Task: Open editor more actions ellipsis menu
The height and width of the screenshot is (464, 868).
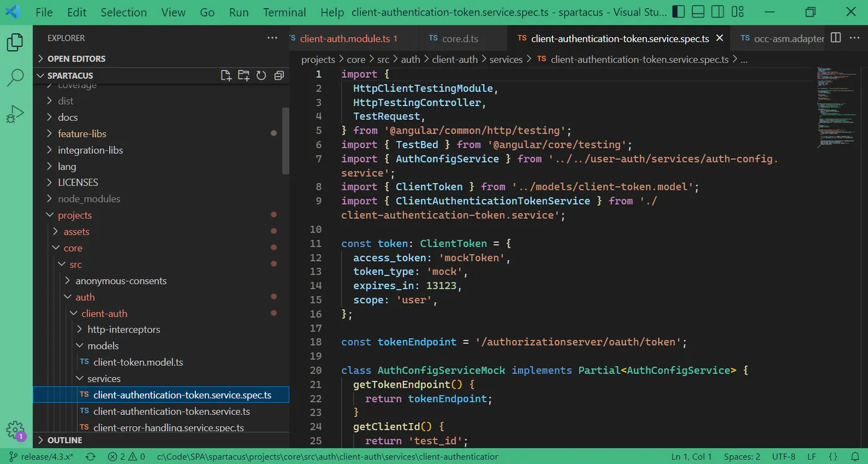Action: point(855,38)
